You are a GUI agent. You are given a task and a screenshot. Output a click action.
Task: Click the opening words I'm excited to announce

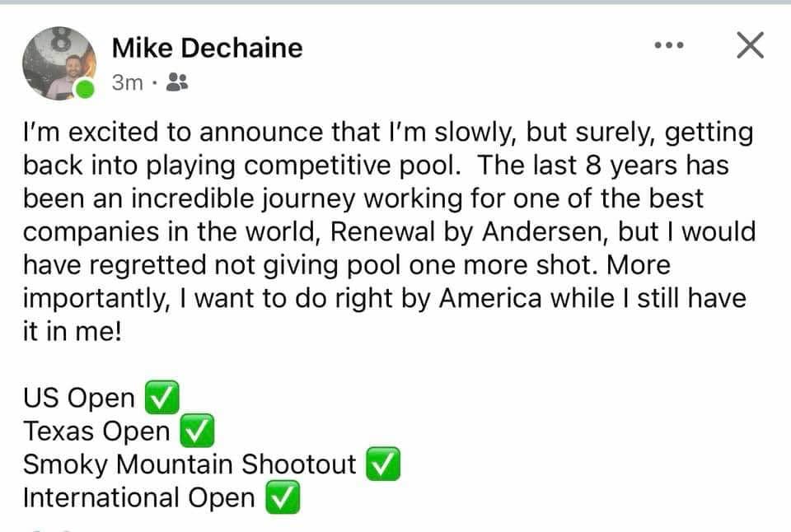tap(148, 133)
